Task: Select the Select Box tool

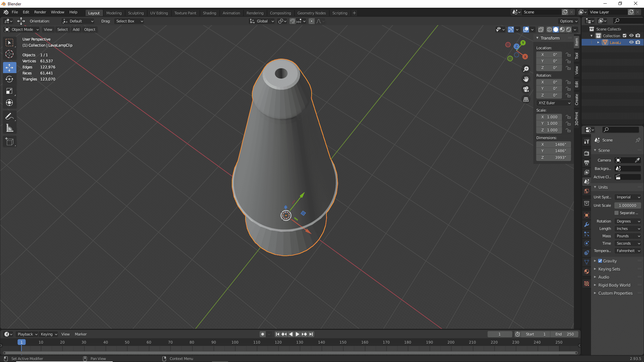Action: pos(9,43)
